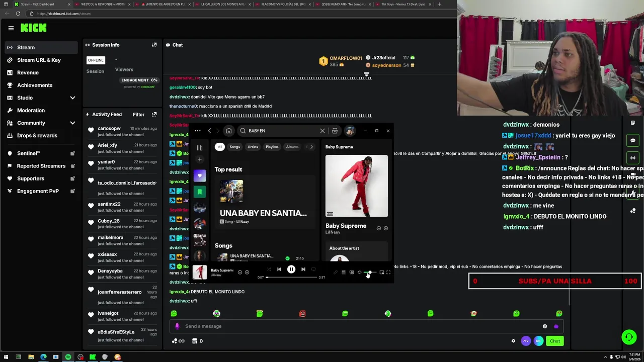Create a new playlist with plus icon
Screen dimensions: 644x362
[200, 159]
